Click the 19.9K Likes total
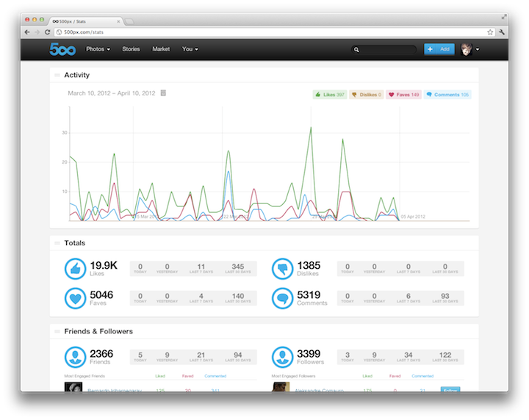This screenshot has height=420, width=529. 104,266
